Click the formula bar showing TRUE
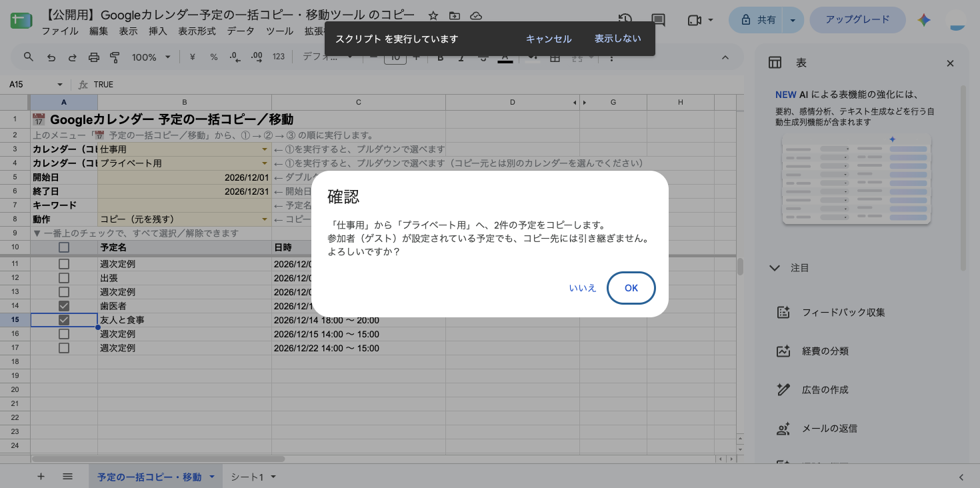The height and width of the screenshot is (488, 980). click(413, 85)
